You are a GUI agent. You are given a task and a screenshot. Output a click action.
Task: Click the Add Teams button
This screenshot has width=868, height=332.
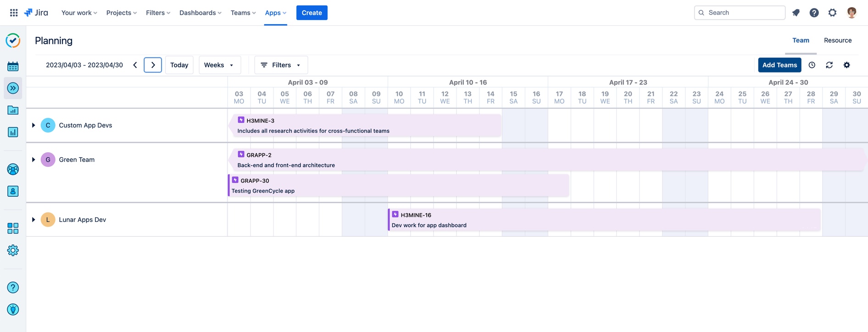pyautogui.click(x=779, y=65)
